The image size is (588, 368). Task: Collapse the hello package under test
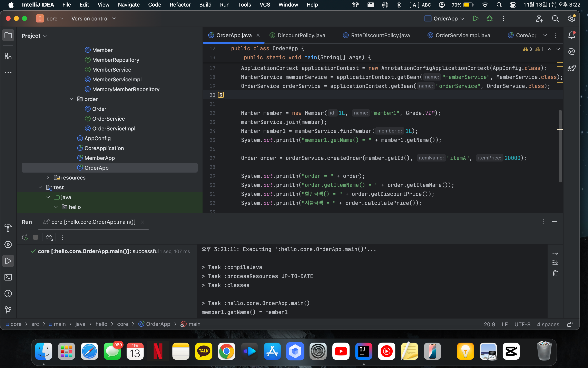[56, 207]
